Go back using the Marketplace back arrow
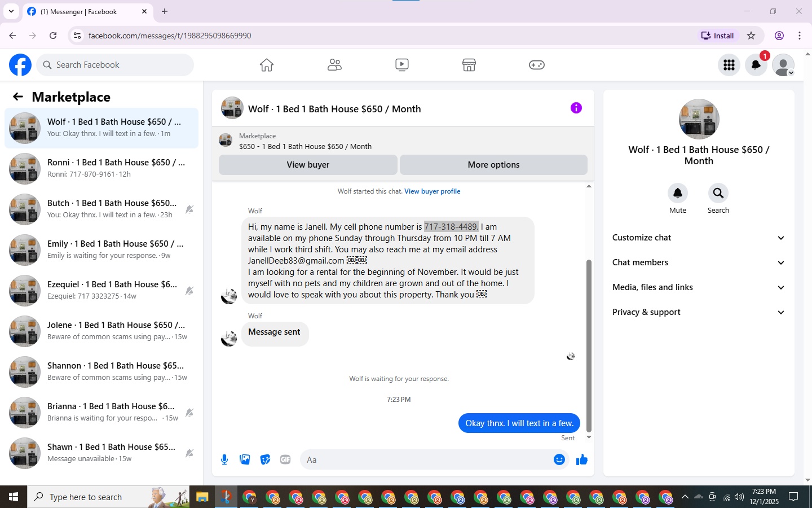 tap(18, 97)
